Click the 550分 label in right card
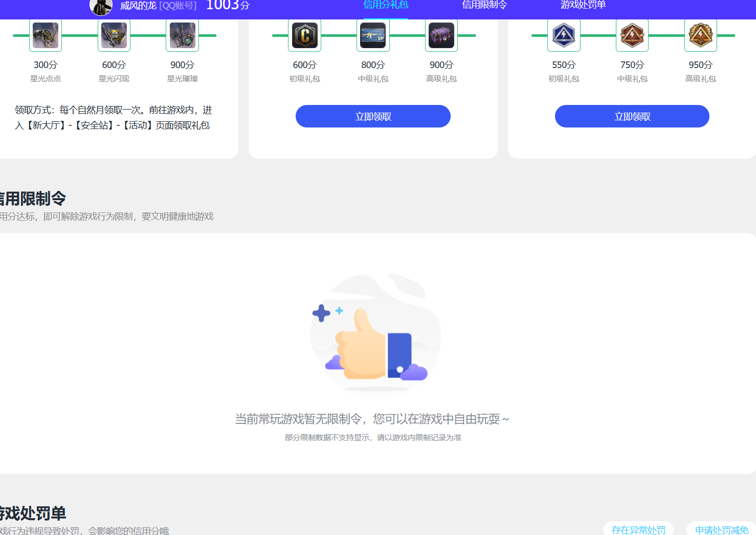The image size is (756, 535). click(564, 65)
